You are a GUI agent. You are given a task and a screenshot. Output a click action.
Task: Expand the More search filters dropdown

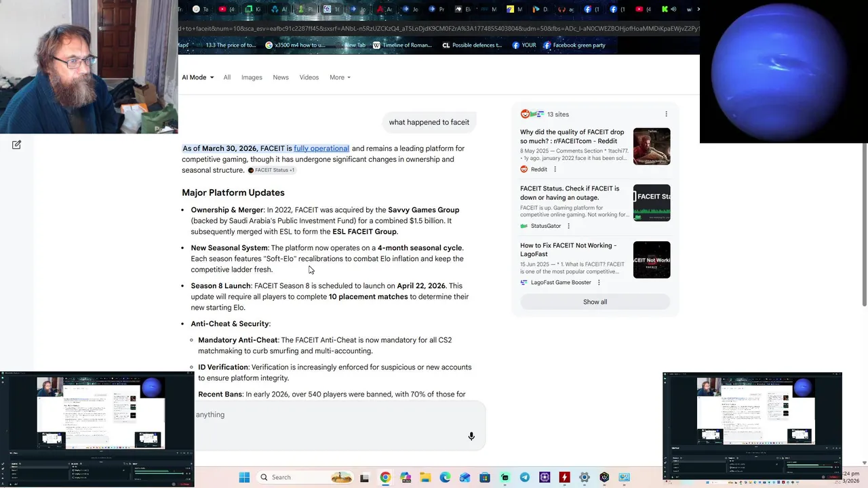pos(340,77)
